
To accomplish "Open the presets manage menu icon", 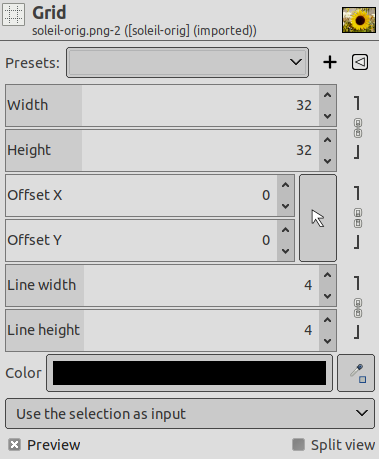I will pos(360,62).
